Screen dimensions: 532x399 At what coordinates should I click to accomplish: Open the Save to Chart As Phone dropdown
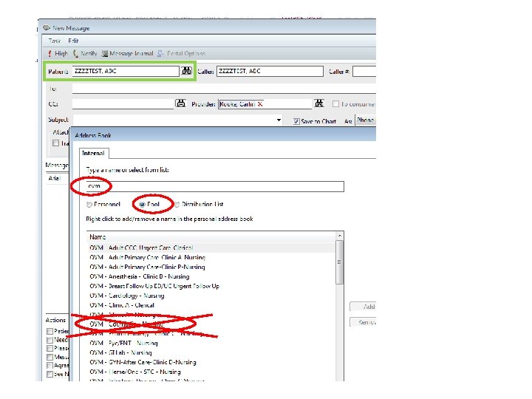point(366,120)
